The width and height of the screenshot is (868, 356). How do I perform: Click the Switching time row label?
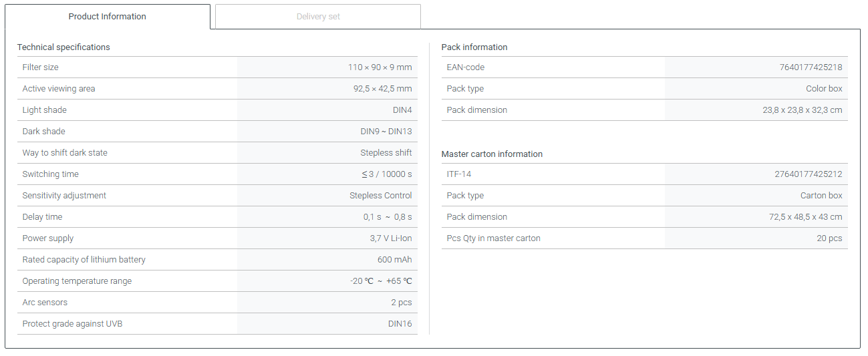(51, 174)
